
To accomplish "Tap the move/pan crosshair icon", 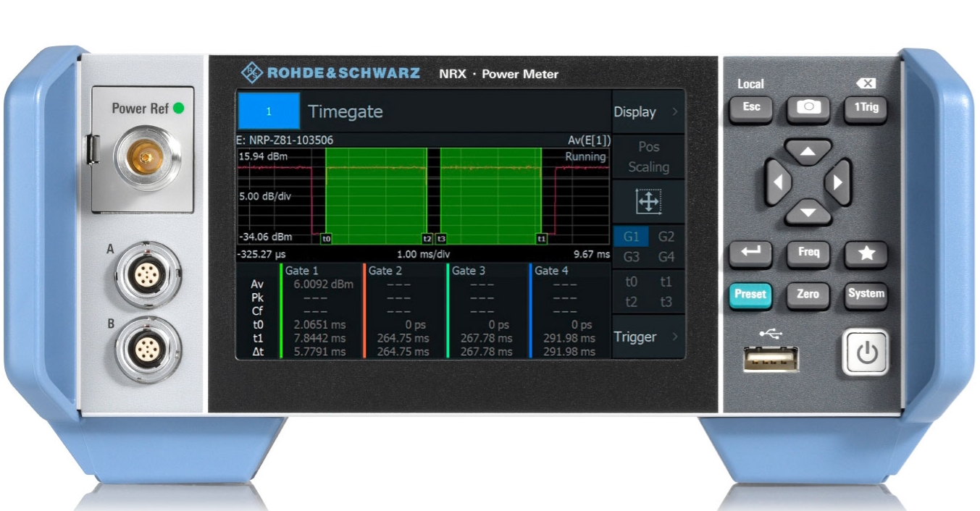I will pos(648,203).
